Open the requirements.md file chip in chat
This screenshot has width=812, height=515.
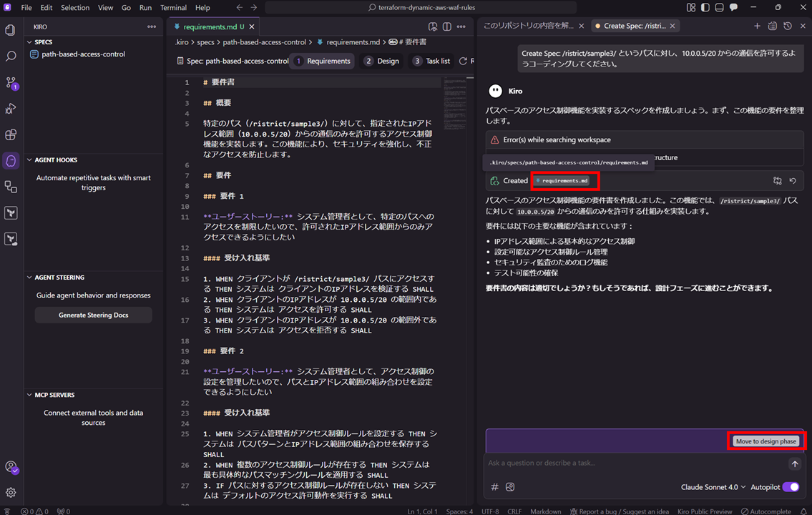562,181
